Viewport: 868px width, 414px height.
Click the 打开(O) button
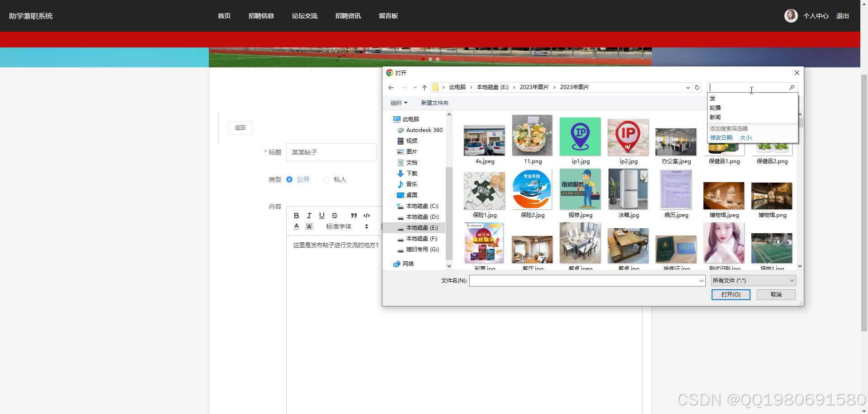click(731, 294)
